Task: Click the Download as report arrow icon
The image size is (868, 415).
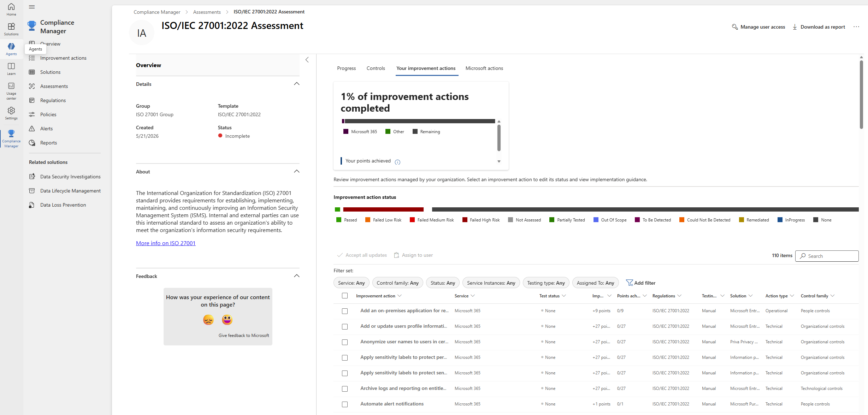Action: [x=795, y=27]
